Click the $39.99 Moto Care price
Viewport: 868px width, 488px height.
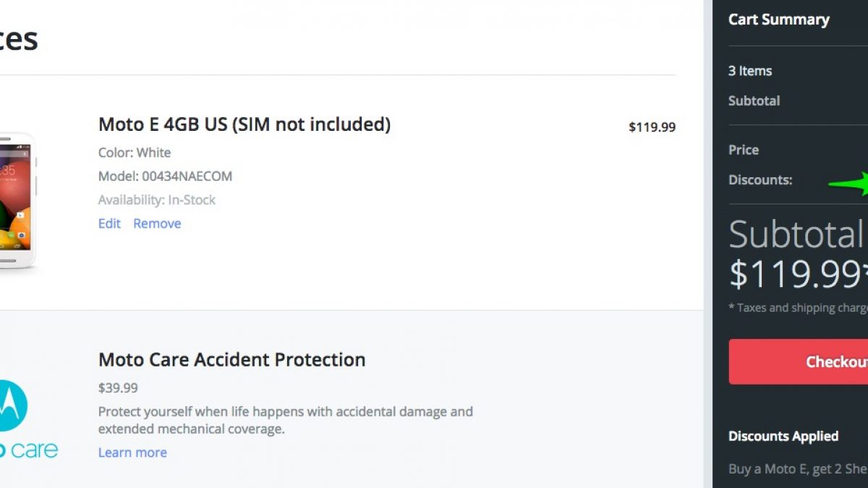point(118,388)
